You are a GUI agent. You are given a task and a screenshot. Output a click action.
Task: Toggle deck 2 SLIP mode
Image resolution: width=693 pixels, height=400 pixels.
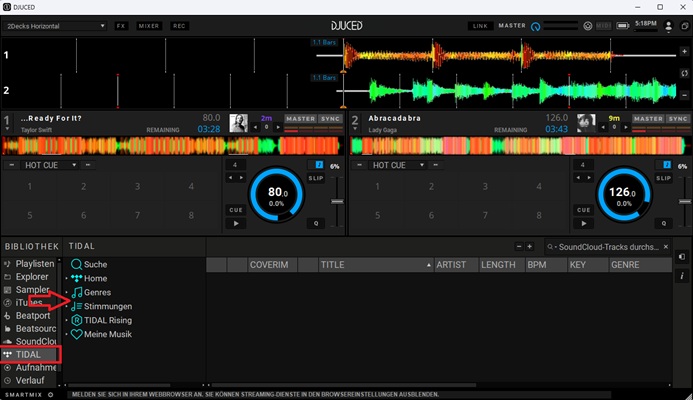[663, 178]
